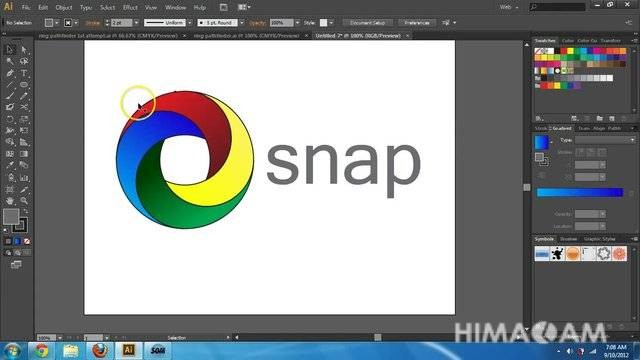Screen dimensions: 640x360
Task: Open the Web workspace switcher dropdown
Action: tap(509, 7)
